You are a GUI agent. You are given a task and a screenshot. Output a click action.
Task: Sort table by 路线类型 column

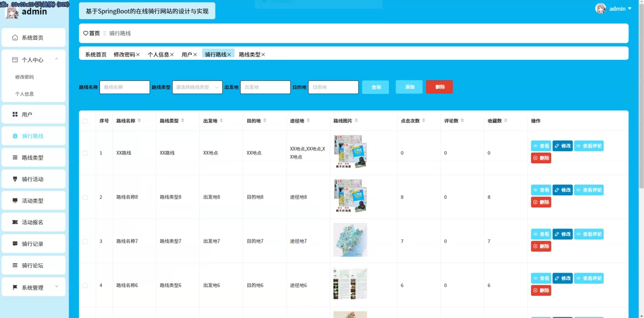[183, 121]
